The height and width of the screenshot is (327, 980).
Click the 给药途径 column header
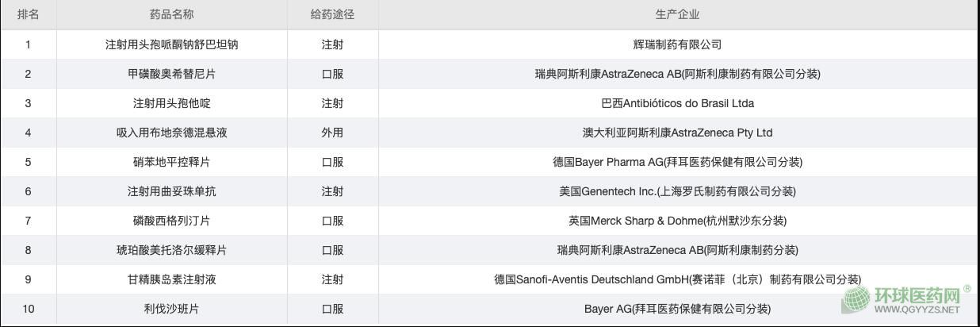click(x=332, y=14)
